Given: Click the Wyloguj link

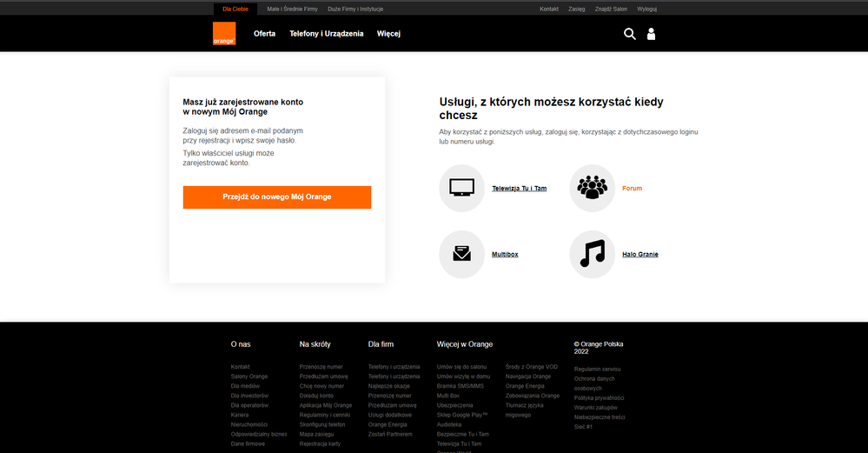Looking at the screenshot, I should (646, 8).
